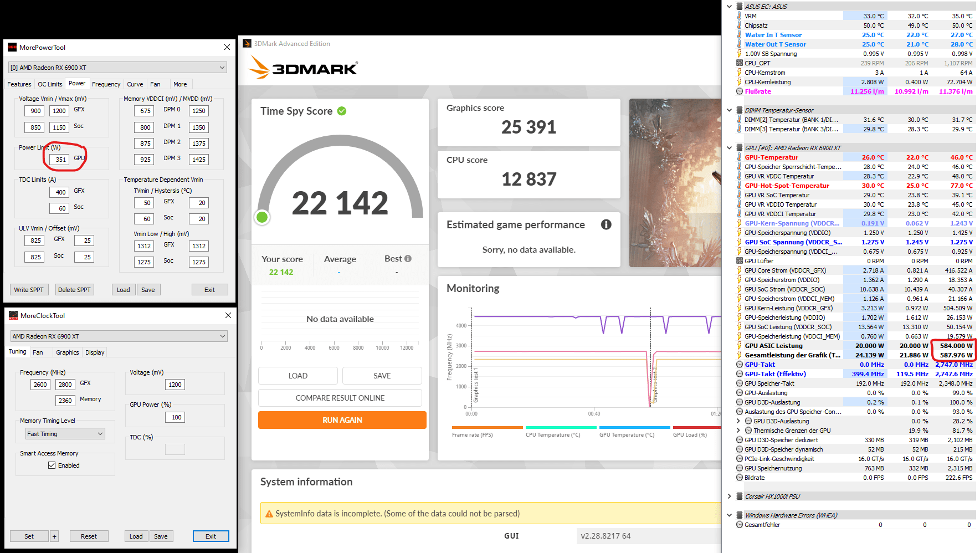Click the Bildrate sensor icon

pos(740,478)
